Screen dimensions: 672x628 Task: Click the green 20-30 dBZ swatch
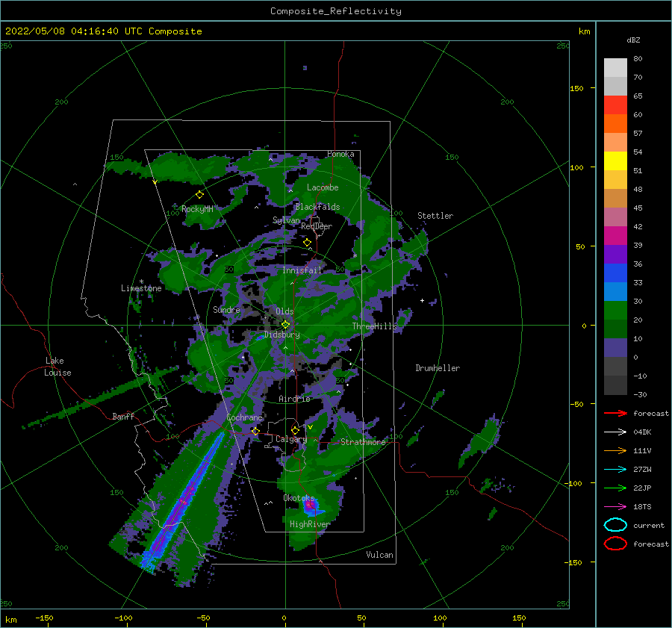[615, 311]
